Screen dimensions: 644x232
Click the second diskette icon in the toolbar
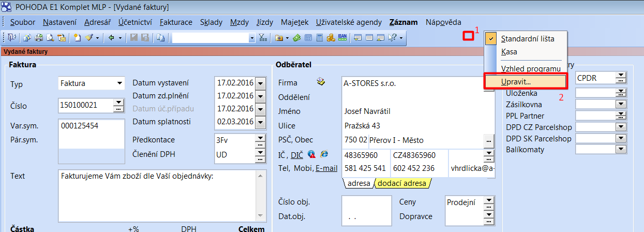click(145, 37)
